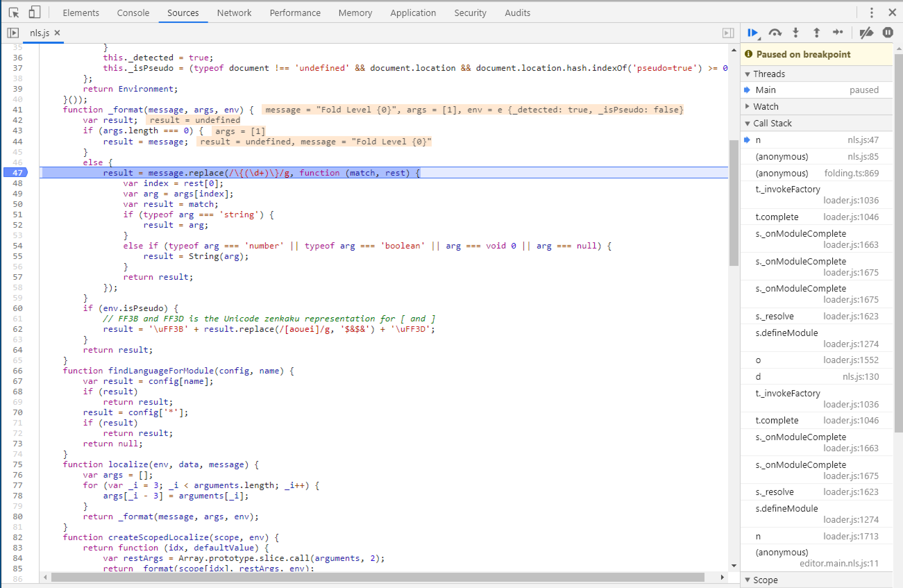Click editor vertical scrollbar down arrow
This screenshot has height=588, width=903.
[734, 565]
